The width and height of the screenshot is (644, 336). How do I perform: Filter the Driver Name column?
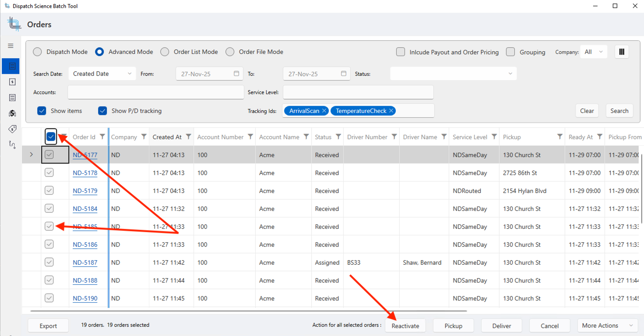click(x=444, y=137)
